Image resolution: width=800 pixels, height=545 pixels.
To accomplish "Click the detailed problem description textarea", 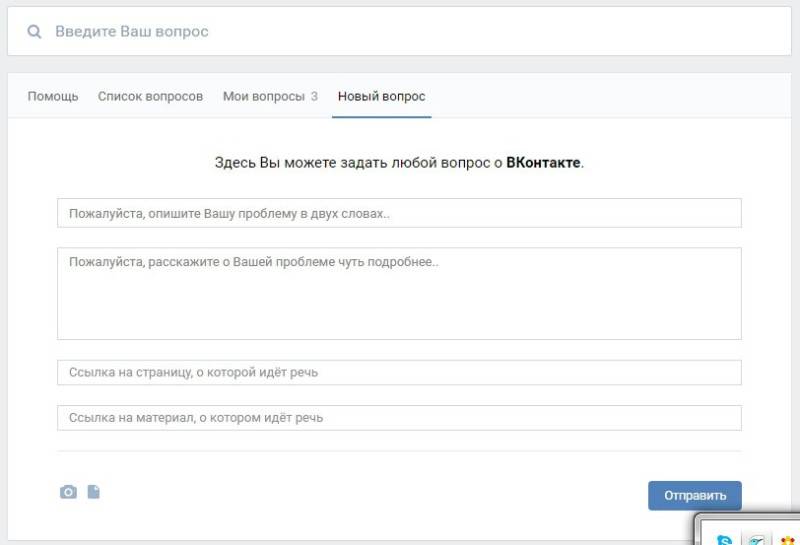I will point(399,293).
